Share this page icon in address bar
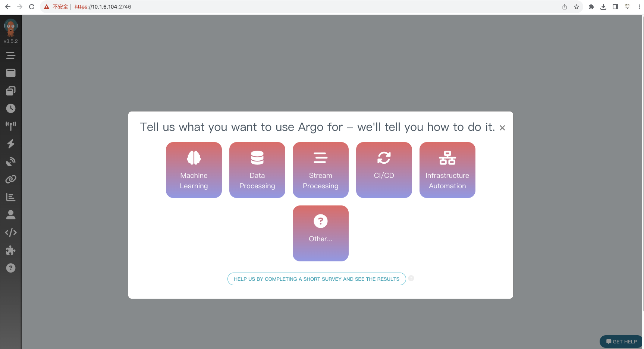Image resolution: width=644 pixels, height=349 pixels. point(565,7)
